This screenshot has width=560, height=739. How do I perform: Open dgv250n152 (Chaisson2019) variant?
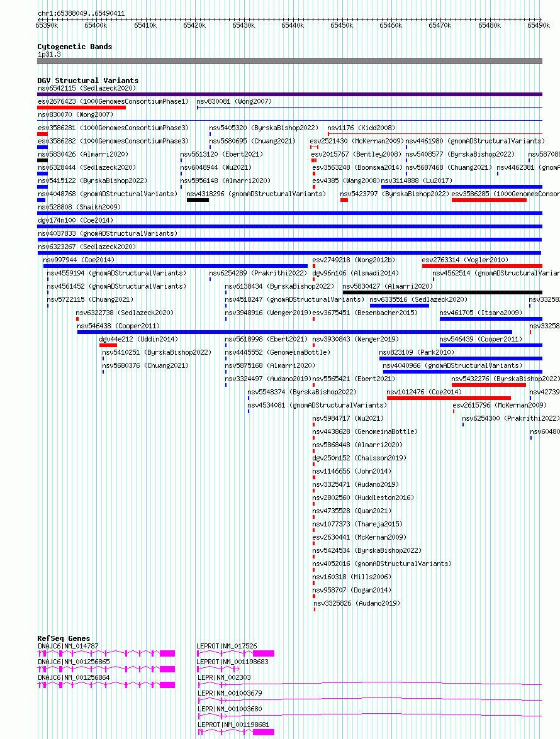pyautogui.click(x=359, y=458)
